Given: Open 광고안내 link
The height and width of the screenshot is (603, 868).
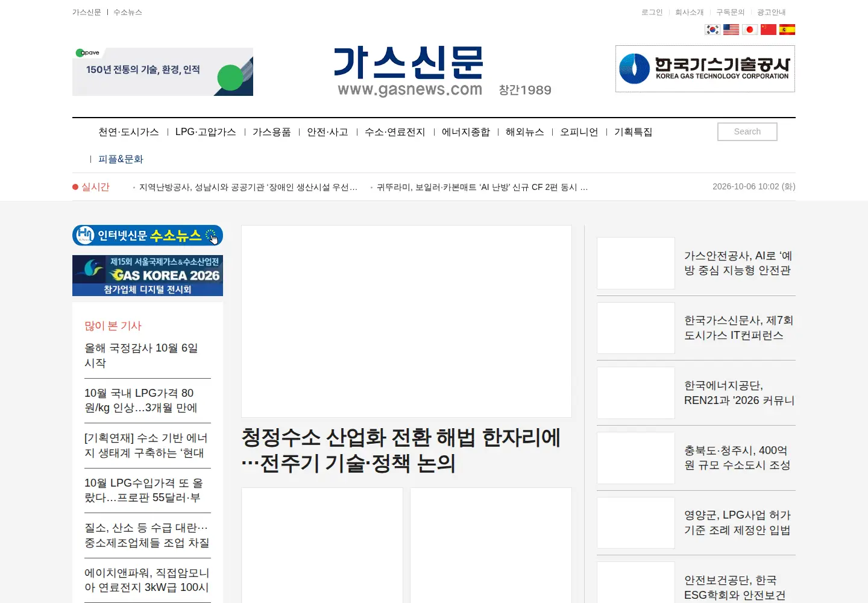Looking at the screenshot, I should tap(772, 12).
